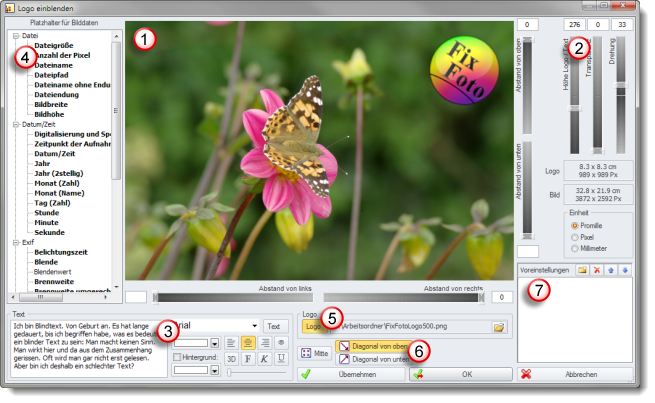
Task: Click the Abstand von oben slider
Action: (528, 85)
